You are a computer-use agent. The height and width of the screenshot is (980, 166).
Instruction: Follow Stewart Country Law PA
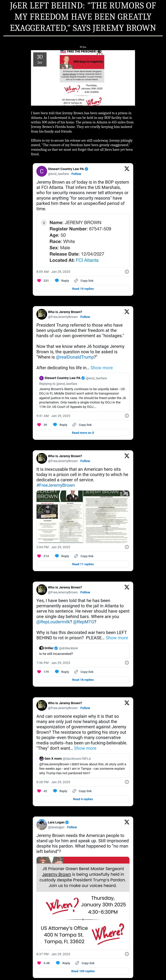click(76, 174)
